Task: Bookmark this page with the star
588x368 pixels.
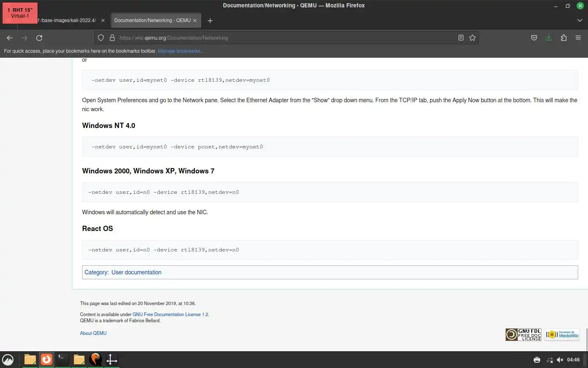Action: pos(472,38)
